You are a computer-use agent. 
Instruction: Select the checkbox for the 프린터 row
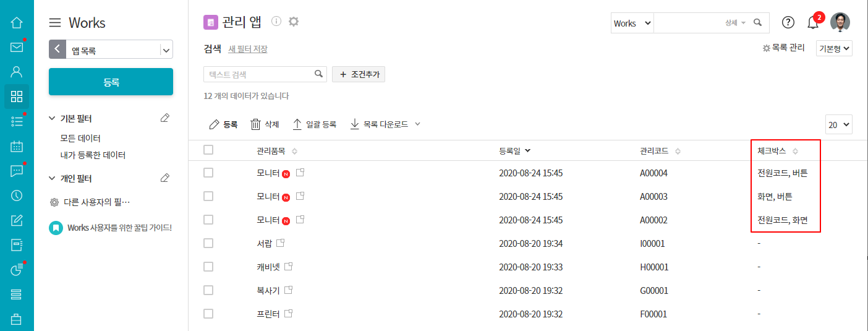point(208,314)
